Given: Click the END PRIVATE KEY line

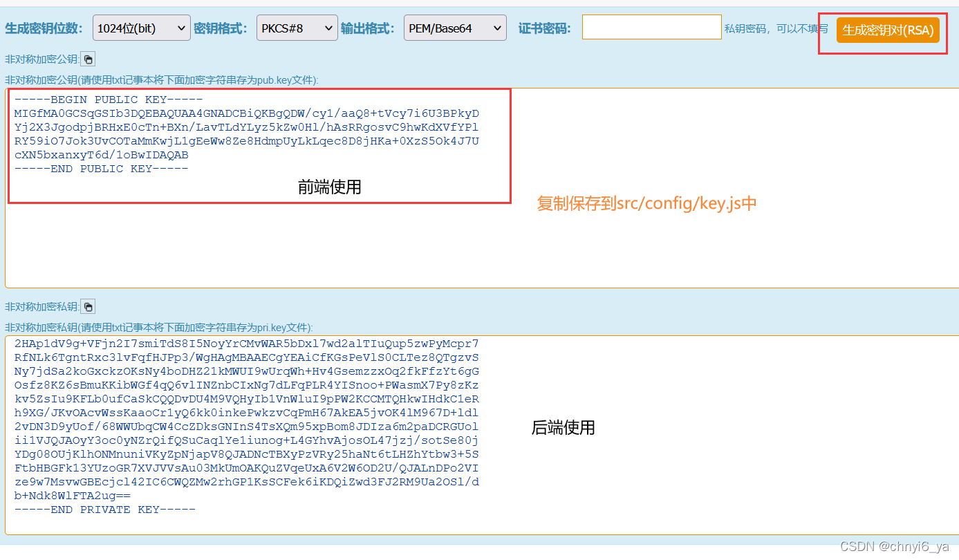Looking at the screenshot, I should [x=104, y=510].
